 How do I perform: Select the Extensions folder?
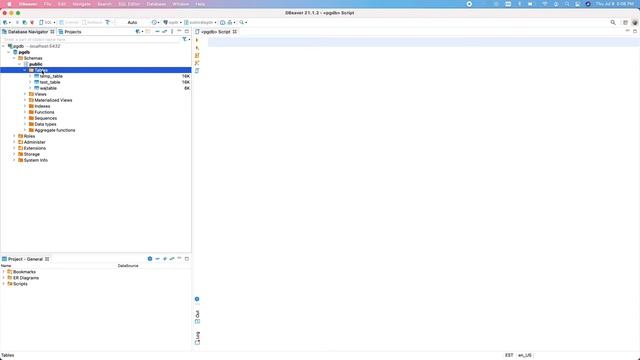(35, 148)
